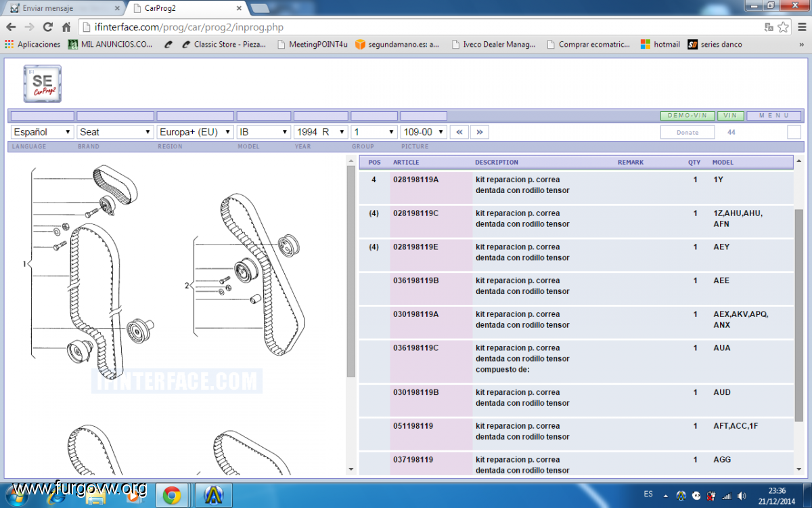Open the Europa+ (EU) region dropdown
The width and height of the screenshot is (812, 508).
pos(195,132)
